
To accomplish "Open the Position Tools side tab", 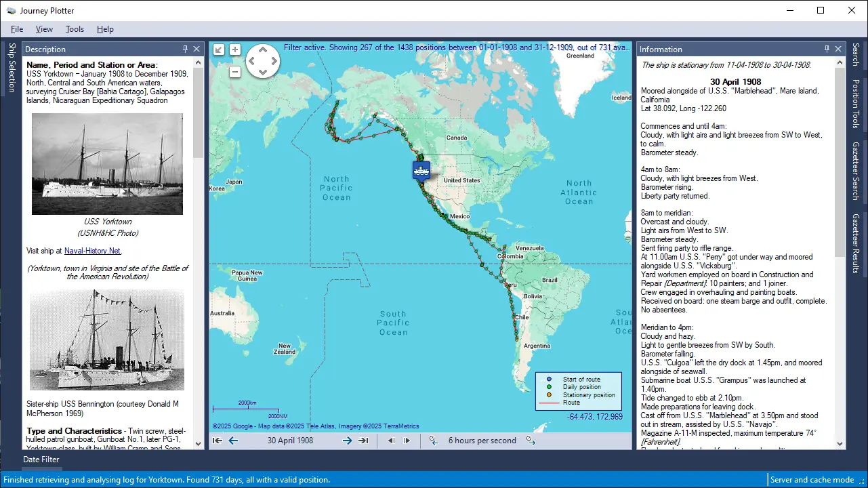I will 856,104.
